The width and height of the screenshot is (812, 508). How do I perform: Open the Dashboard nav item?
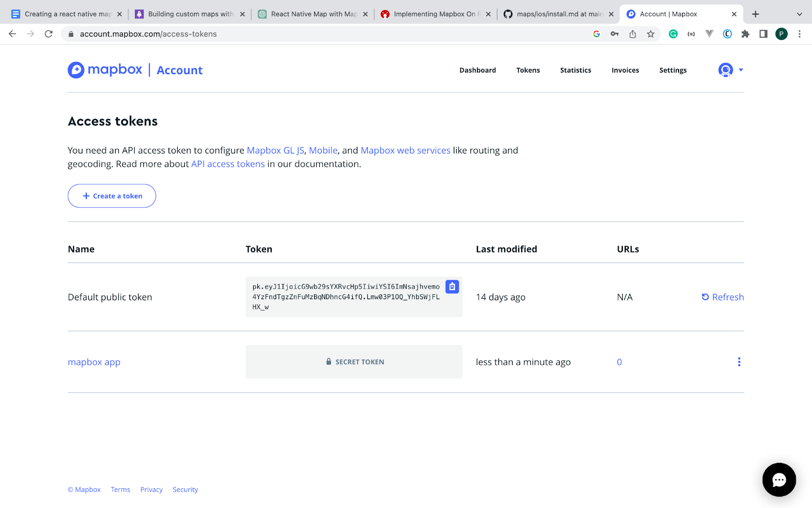478,70
